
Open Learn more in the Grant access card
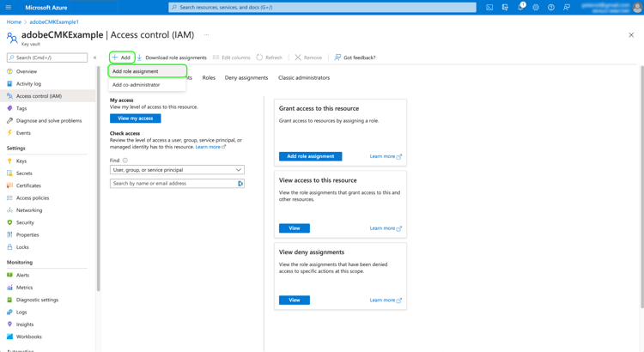(386, 156)
